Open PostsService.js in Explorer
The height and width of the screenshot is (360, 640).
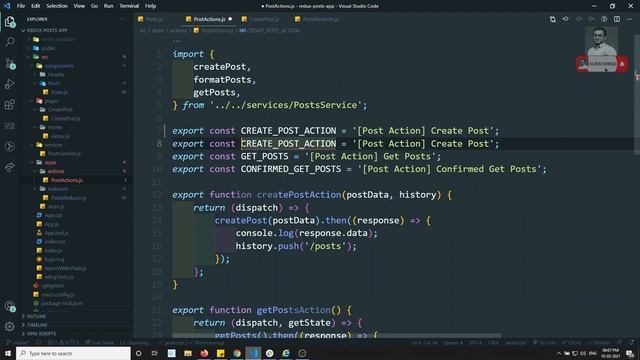click(64, 153)
